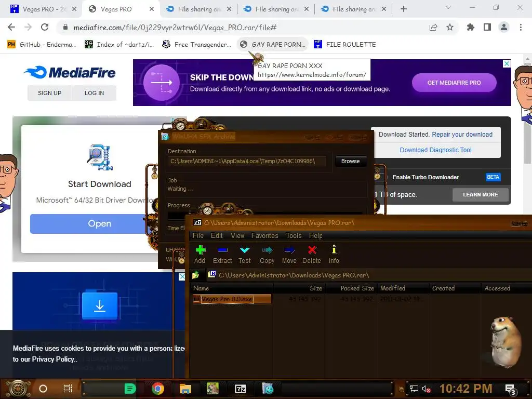Click the SIGN UP button

pos(49,93)
